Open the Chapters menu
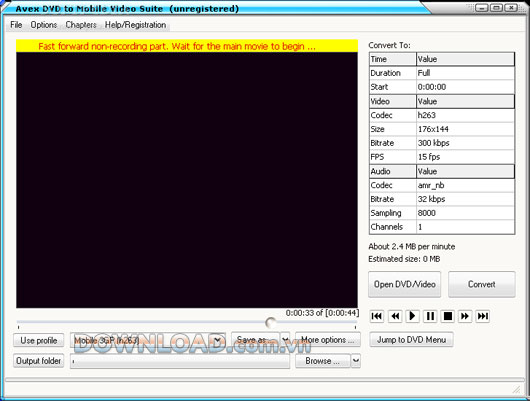Viewport: 530px width, 401px height. coord(81,25)
